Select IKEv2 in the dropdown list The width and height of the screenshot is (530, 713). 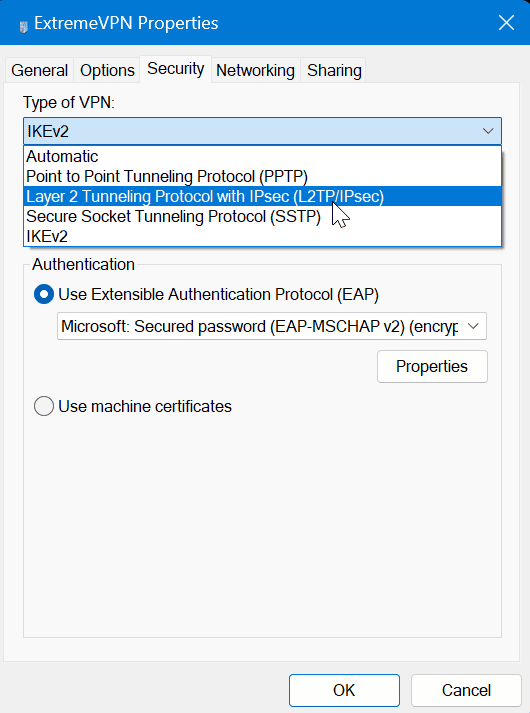click(x=262, y=236)
